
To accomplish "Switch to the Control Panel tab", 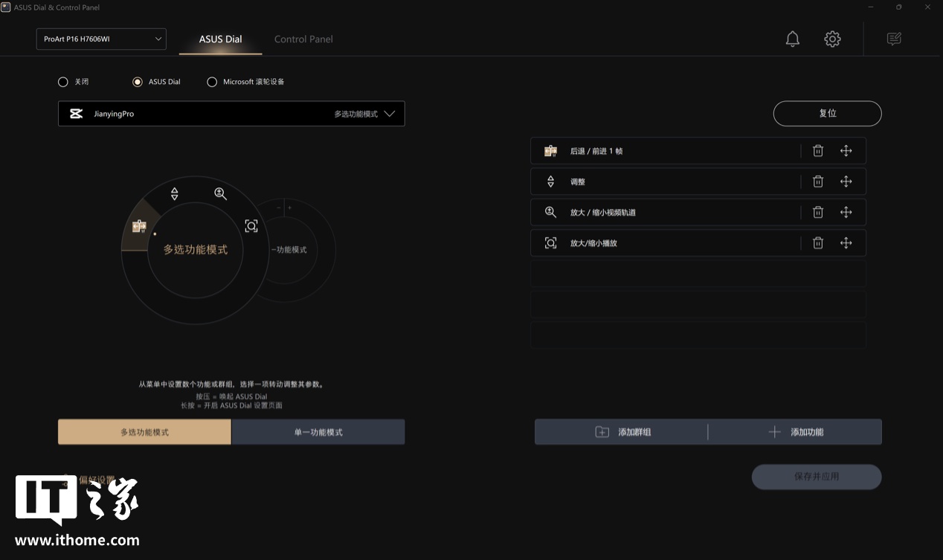I will click(303, 39).
